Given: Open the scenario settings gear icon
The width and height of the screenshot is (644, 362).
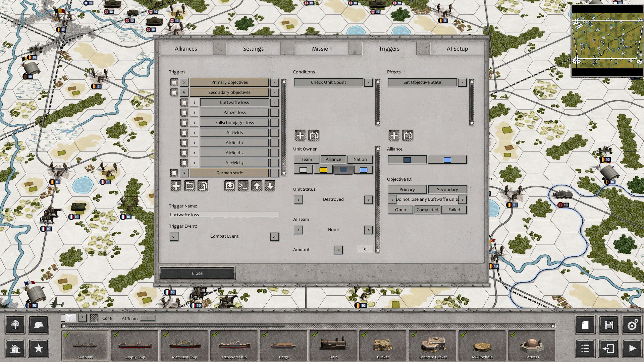Looking at the screenshot, I should click(632, 325).
